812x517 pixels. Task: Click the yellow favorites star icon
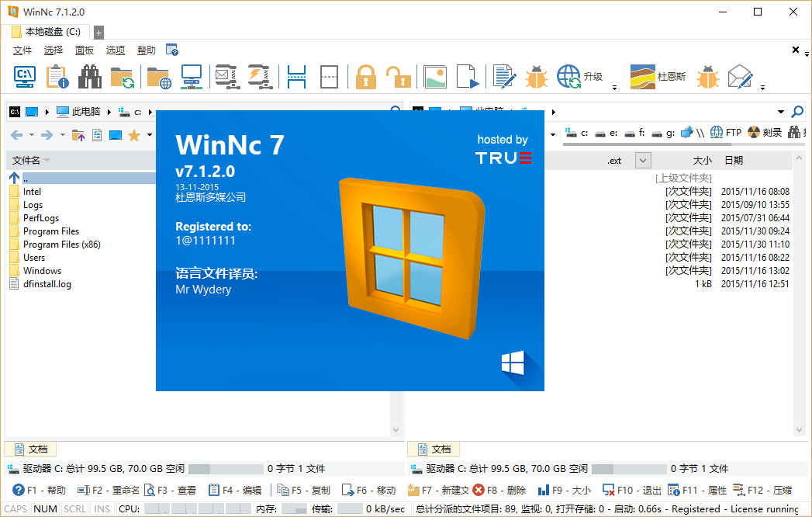134,136
